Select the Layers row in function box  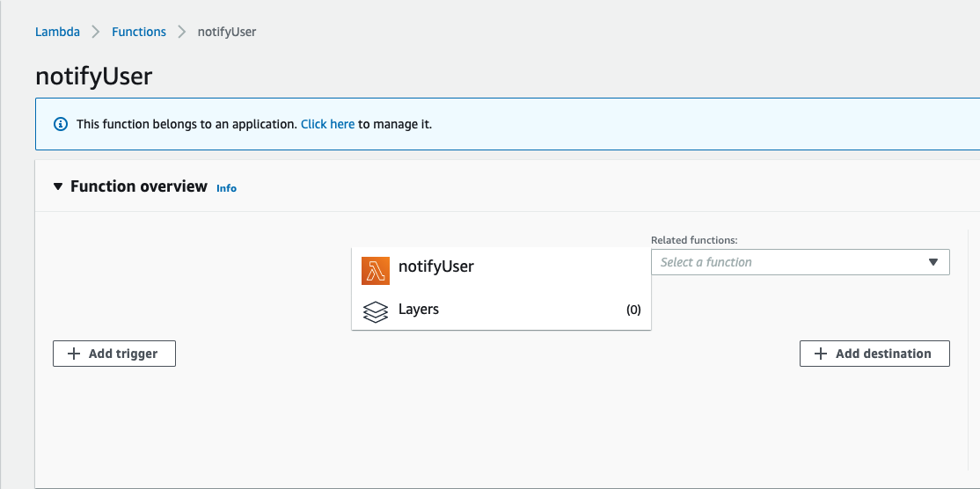point(501,310)
